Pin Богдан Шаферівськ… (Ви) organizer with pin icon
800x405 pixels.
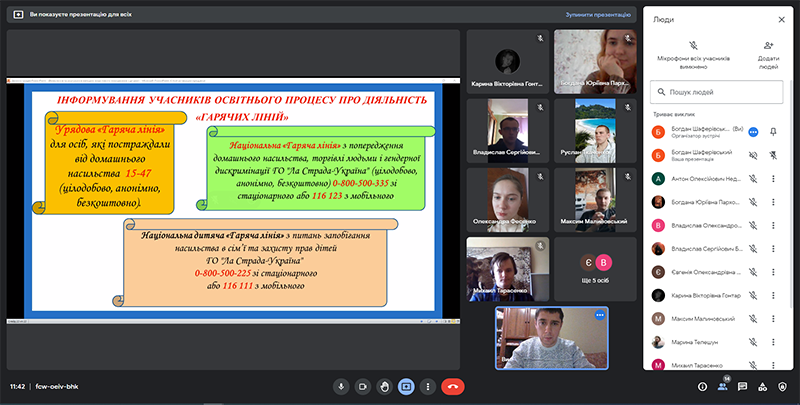point(773,132)
